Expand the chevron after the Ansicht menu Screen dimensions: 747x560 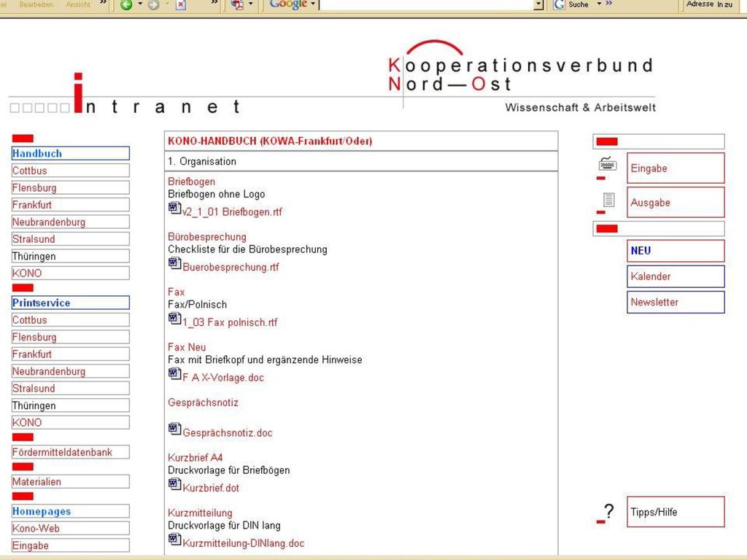point(103,4)
